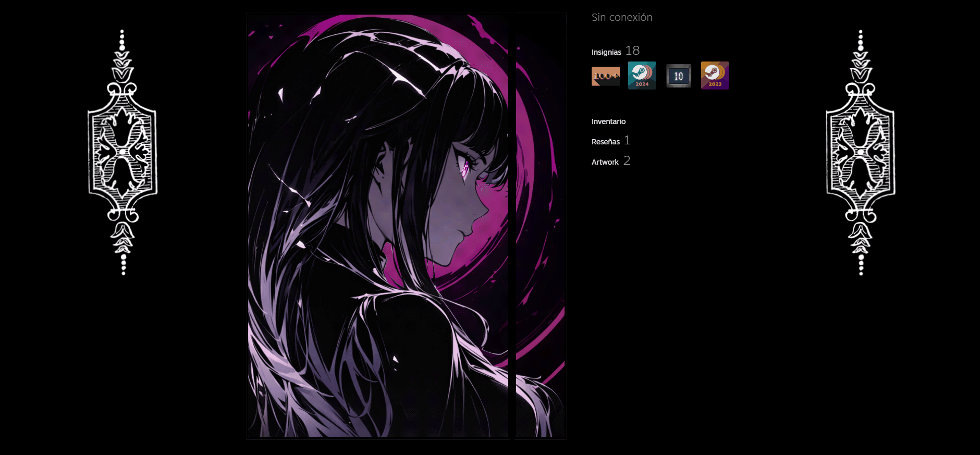Open the Steam 2024 badge
Image resolution: width=980 pixels, height=455 pixels.
click(x=642, y=76)
